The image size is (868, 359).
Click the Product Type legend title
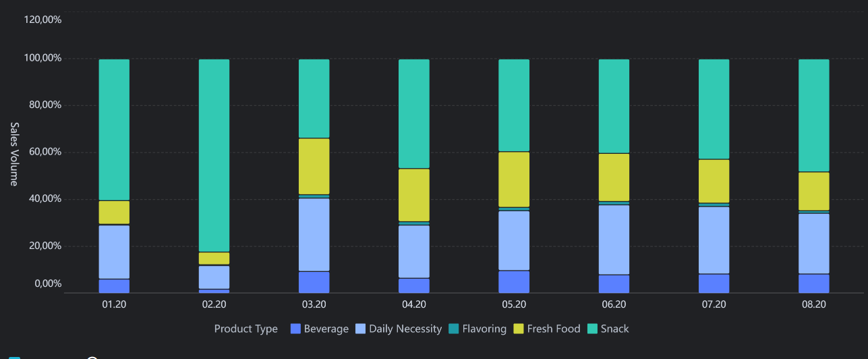pos(245,329)
